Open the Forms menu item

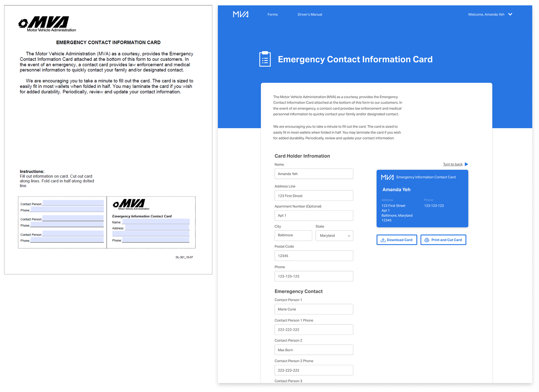click(272, 15)
